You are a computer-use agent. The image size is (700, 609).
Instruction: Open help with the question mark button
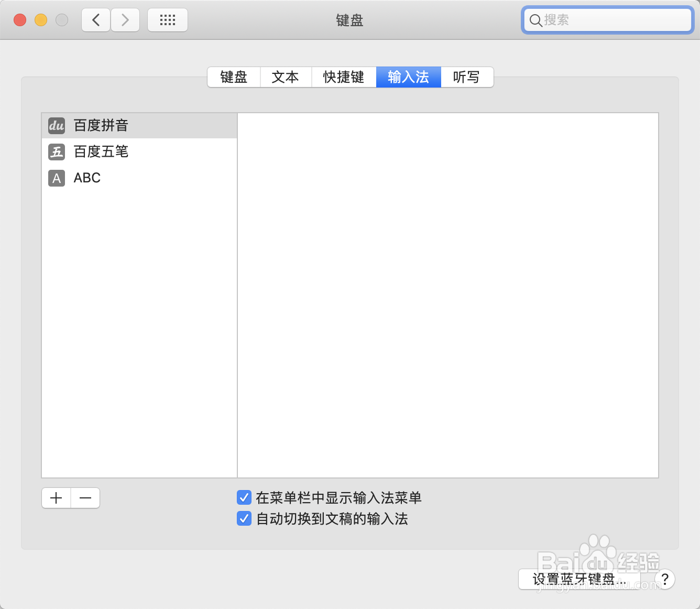(x=665, y=579)
